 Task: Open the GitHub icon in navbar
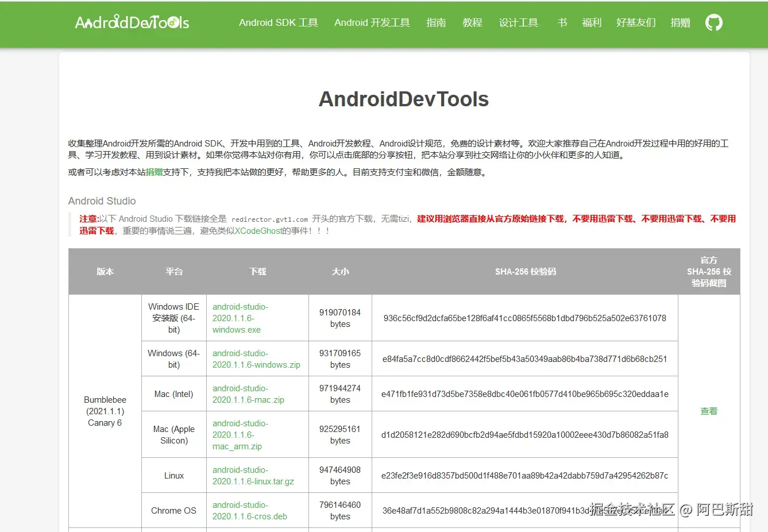(x=713, y=23)
